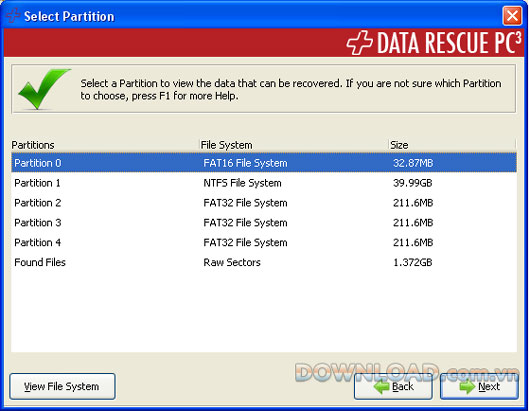Close the Select Partition window
This screenshot has height=411, width=530.
pos(512,16)
